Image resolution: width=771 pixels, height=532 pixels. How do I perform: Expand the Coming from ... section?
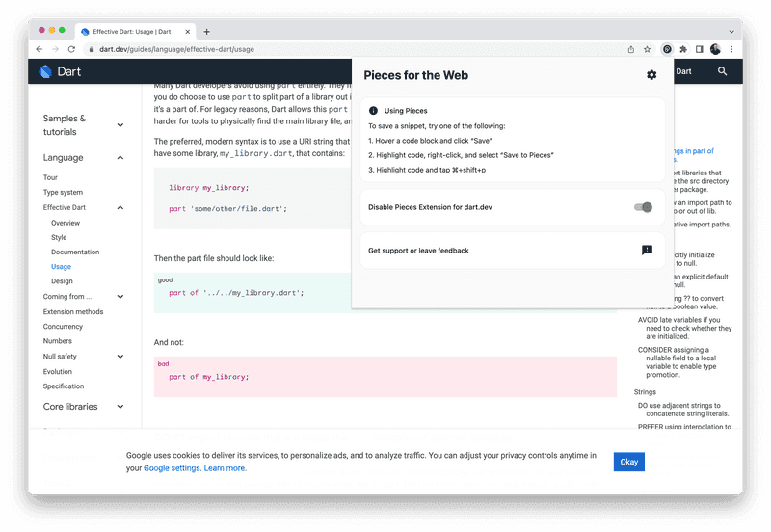pos(120,297)
